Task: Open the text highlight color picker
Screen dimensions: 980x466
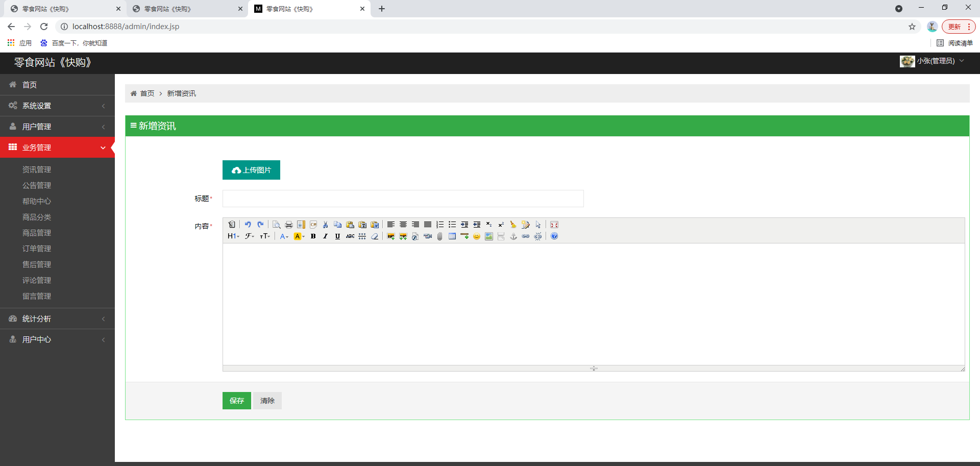Action: click(299, 236)
